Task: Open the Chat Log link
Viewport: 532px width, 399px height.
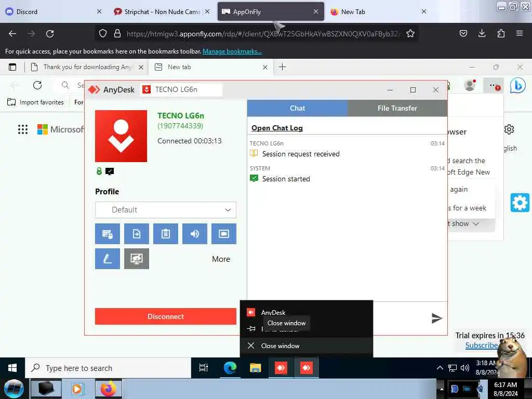Action: coord(277,128)
